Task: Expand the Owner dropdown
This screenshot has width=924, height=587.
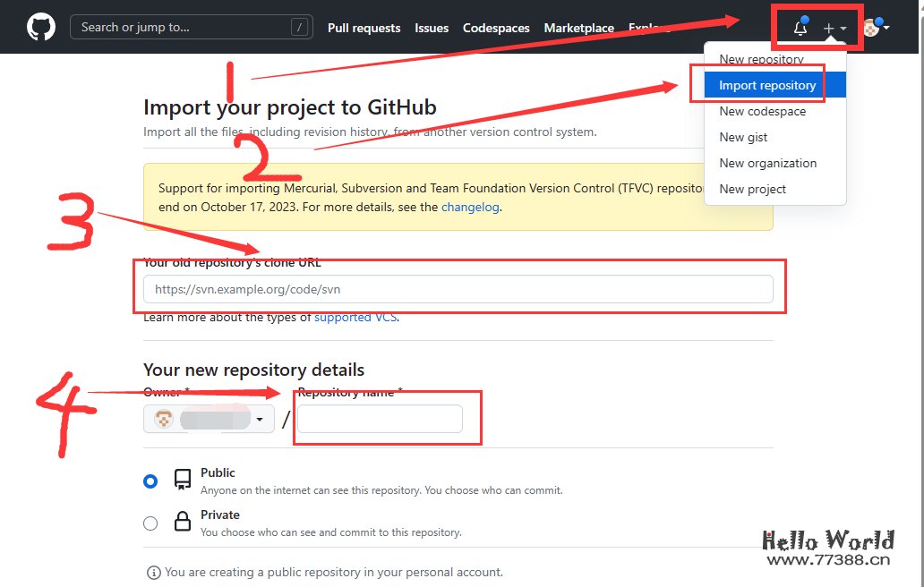Action: point(209,419)
